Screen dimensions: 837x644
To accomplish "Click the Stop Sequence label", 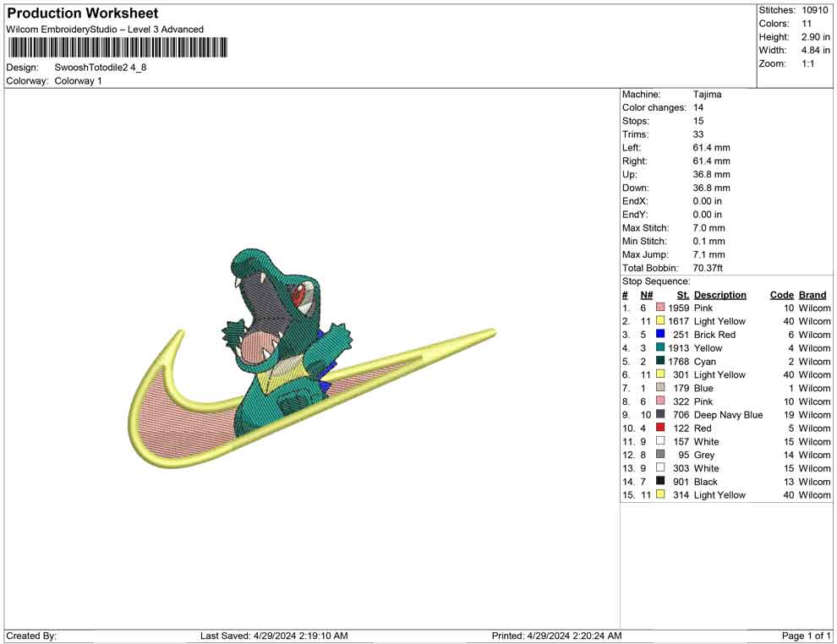I will (x=656, y=281).
